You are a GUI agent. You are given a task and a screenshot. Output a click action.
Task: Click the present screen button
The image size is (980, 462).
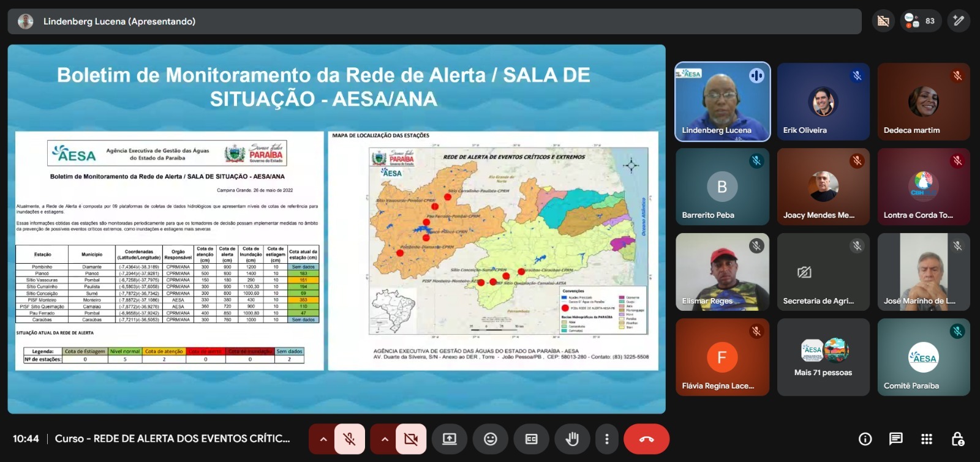click(x=450, y=439)
